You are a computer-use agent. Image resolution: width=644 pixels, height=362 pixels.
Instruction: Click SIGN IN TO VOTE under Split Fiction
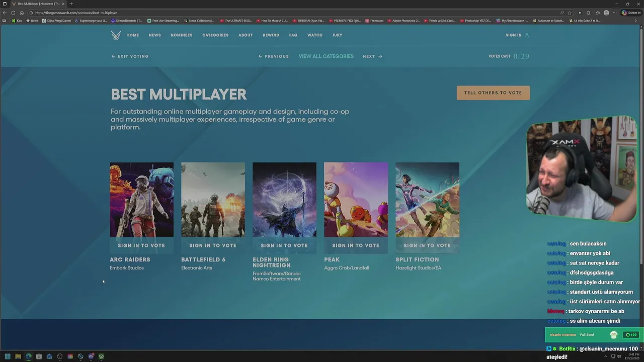[x=427, y=245]
